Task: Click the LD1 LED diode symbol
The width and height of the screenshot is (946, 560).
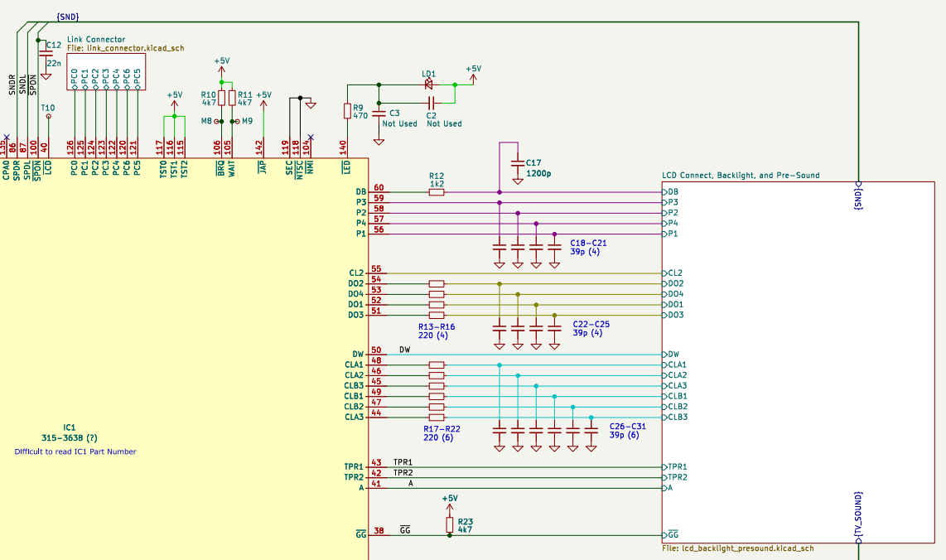Action: tap(429, 84)
